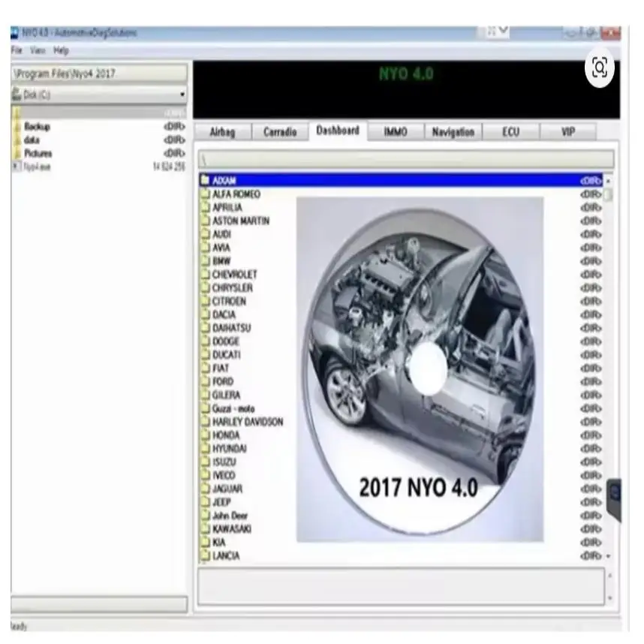Click the Program Files\Nyo4 2017 path field
The image size is (644, 644).
[x=99, y=74]
